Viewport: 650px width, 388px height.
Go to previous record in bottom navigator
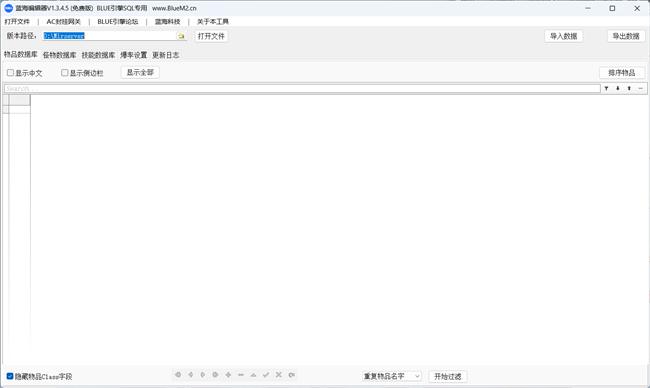coord(191,375)
